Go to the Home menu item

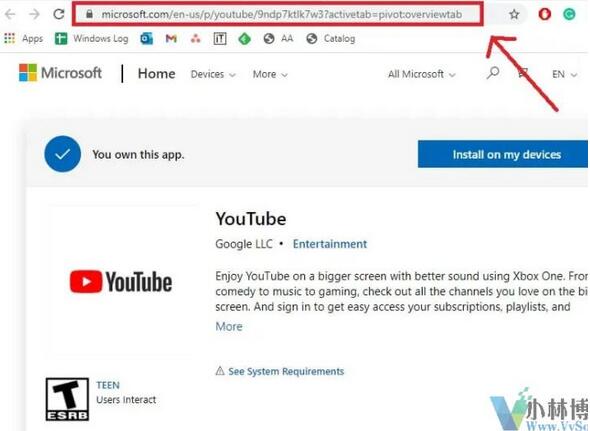157,73
